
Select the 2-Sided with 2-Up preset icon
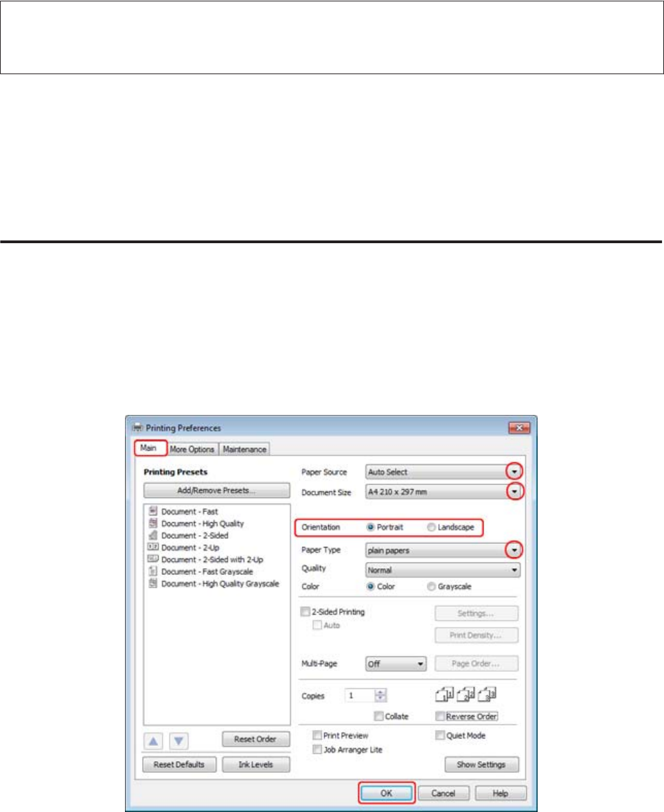152,559
